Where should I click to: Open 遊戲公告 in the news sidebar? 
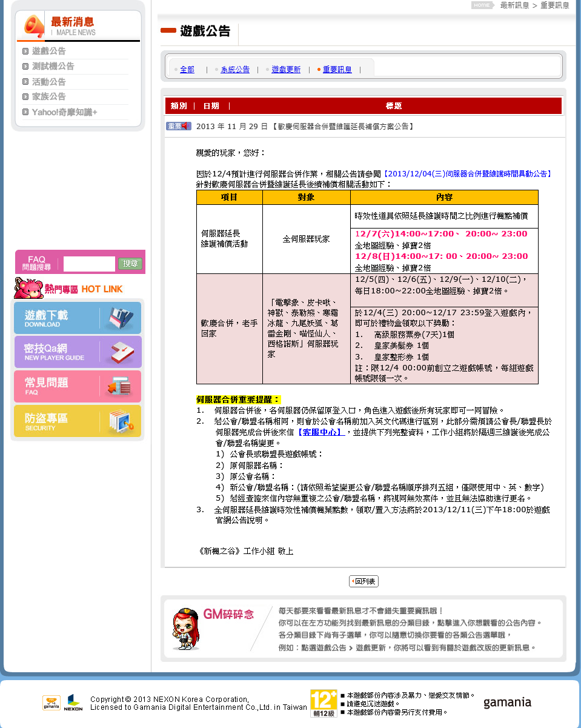48,51
